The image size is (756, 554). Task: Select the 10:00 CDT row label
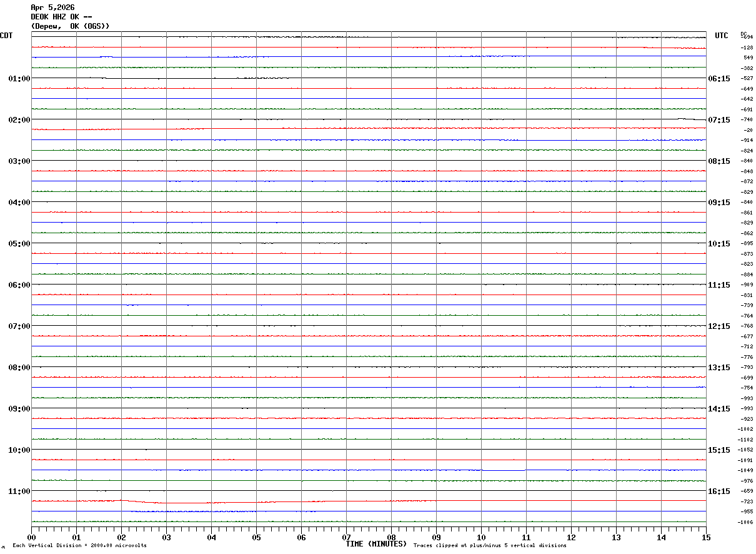click(x=19, y=450)
